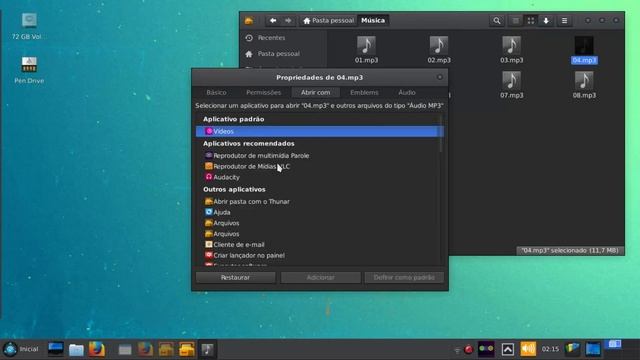
Task: Click second orange folder task in taskbar
Action: [x=187, y=349]
